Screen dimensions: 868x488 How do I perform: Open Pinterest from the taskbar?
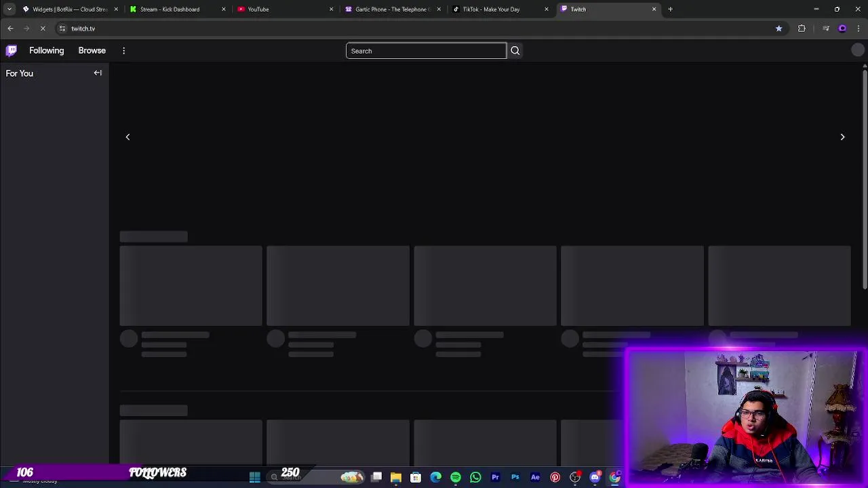point(555,477)
